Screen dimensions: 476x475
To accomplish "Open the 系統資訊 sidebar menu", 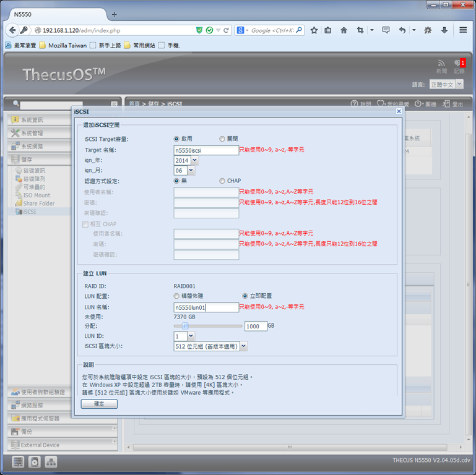I will click(x=41, y=120).
